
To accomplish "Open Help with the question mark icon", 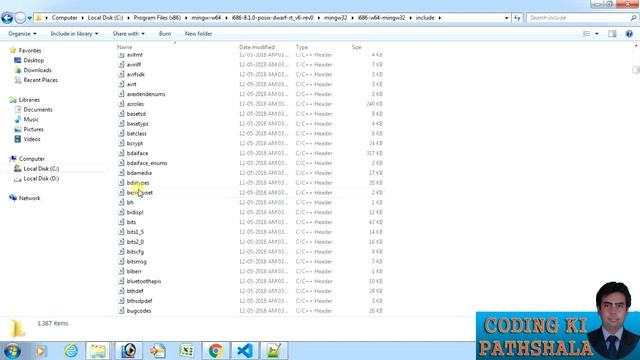I will [629, 34].
